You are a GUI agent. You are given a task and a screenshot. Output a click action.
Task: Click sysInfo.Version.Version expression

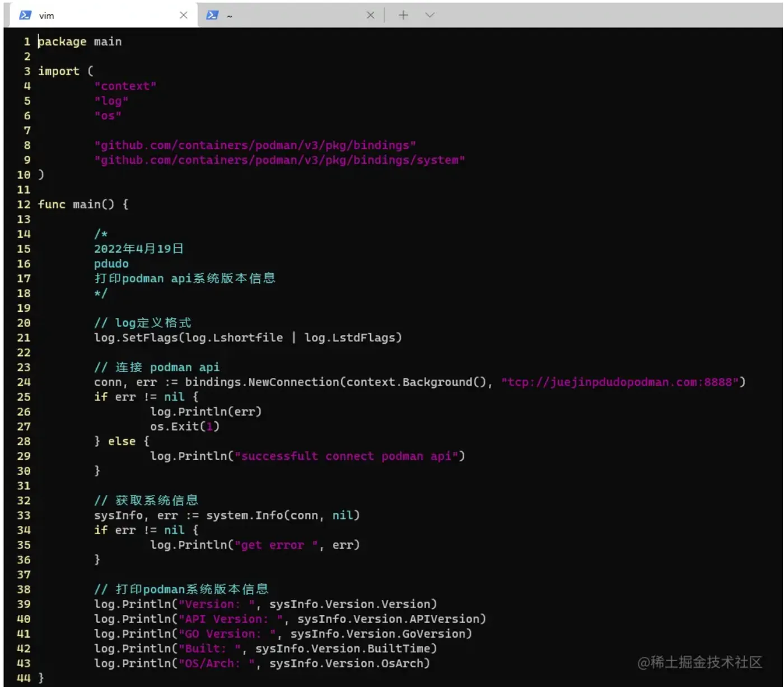tap(350, 604)
